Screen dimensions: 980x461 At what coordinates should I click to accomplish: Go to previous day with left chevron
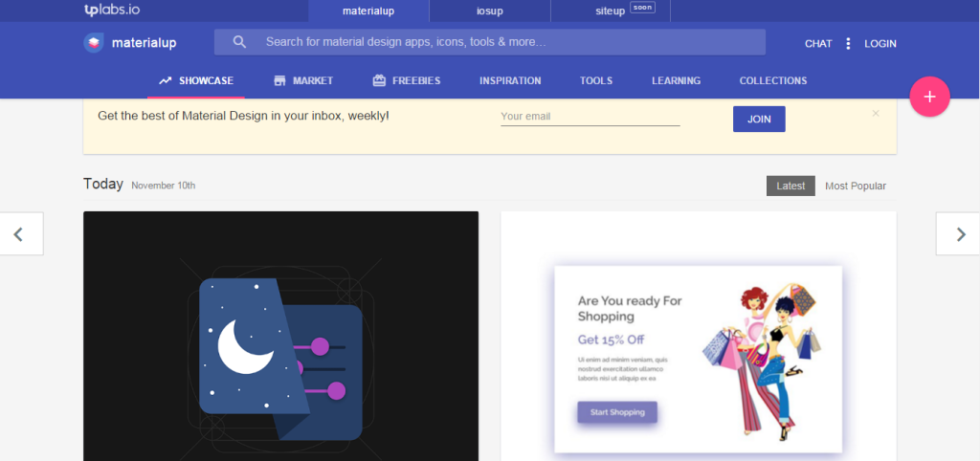click(18, 234)
